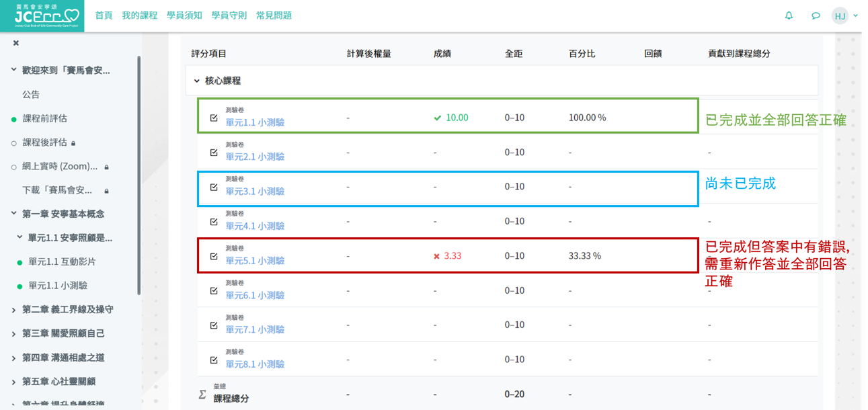
Task: Open 常見問題 in top navigation
Action: click(x=274, y=15)
